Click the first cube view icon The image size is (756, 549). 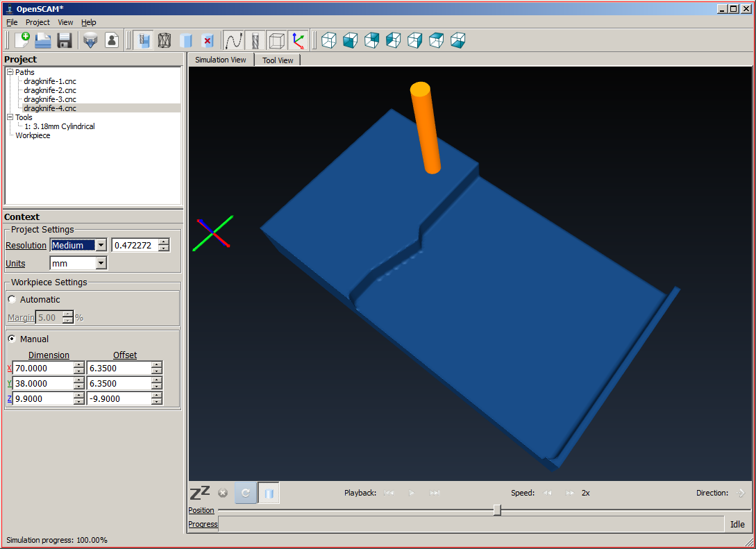(329, 40)
